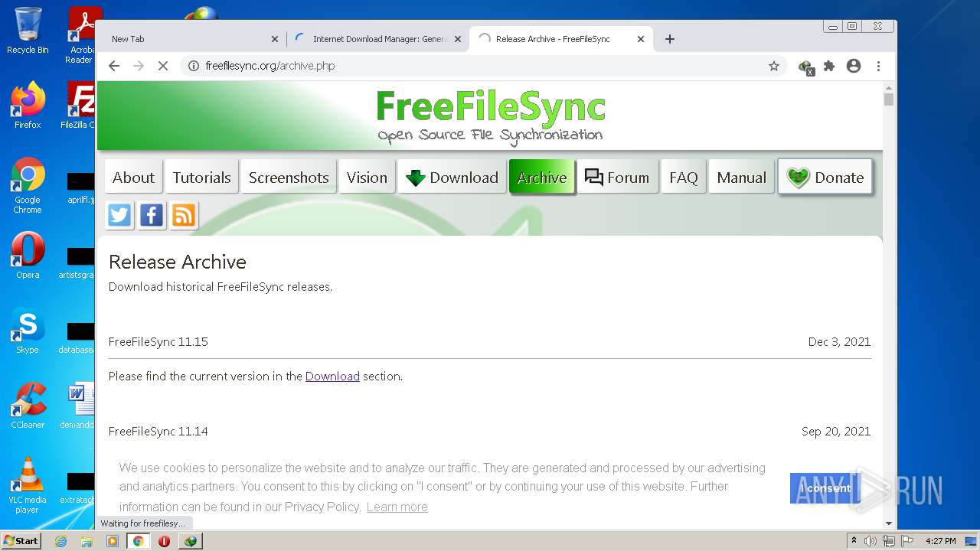This screenshot has width=980, height=551.
Task: Click the scrollbar down arrow
Action: click(x=888, y=523)
